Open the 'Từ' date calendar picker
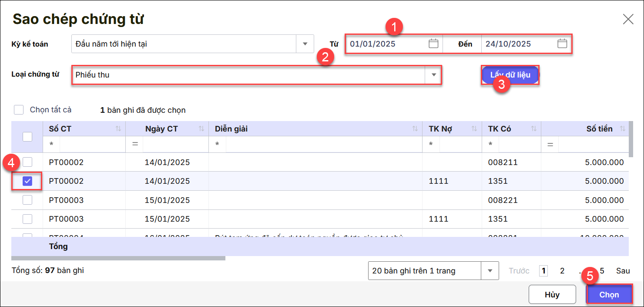 pyautogui.click(x=433, y=44)
